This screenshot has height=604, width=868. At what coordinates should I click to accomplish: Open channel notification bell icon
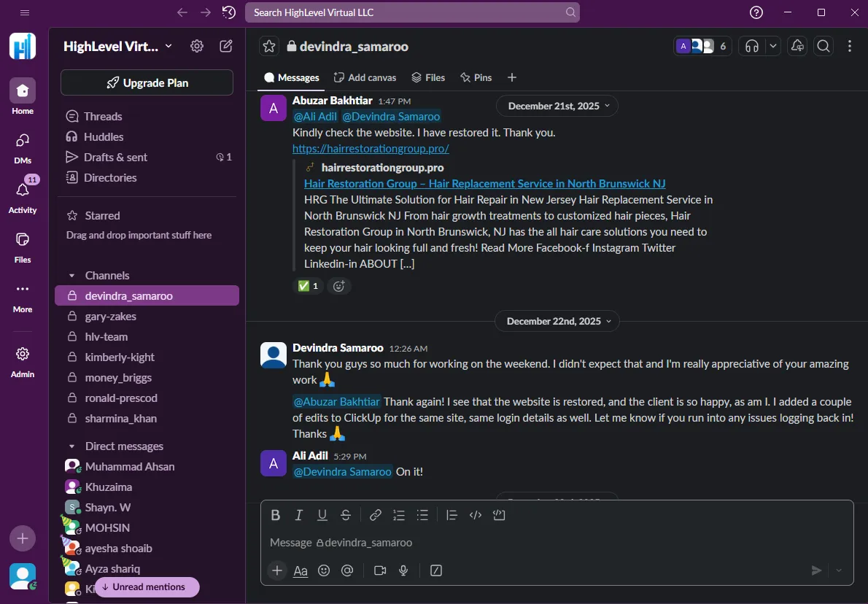pos(798,46)
